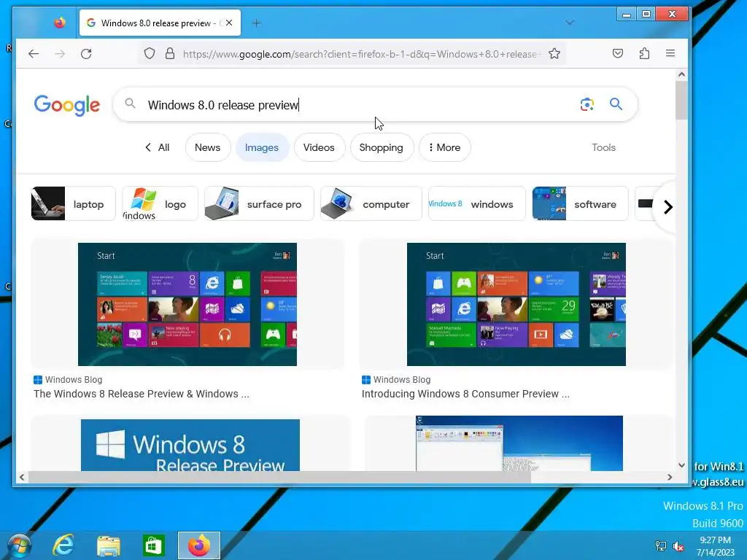The height and width of the screenshot is (560, 747).
Task: Open the tracking protection shield icon
Action: point(150,54)
